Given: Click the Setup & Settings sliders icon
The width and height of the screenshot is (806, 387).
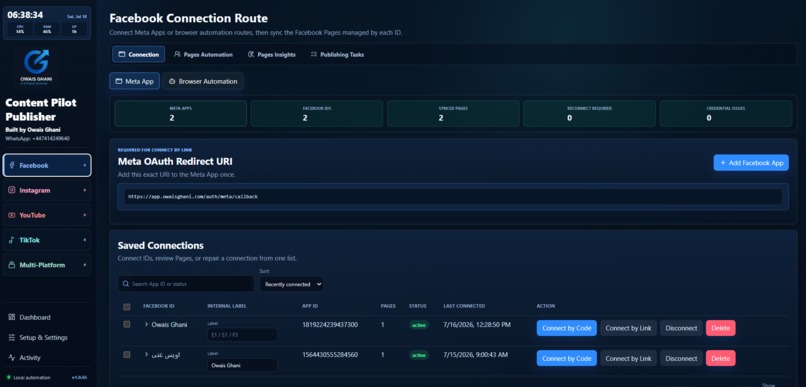Looking at the screenshot, I should coord(12,337).
